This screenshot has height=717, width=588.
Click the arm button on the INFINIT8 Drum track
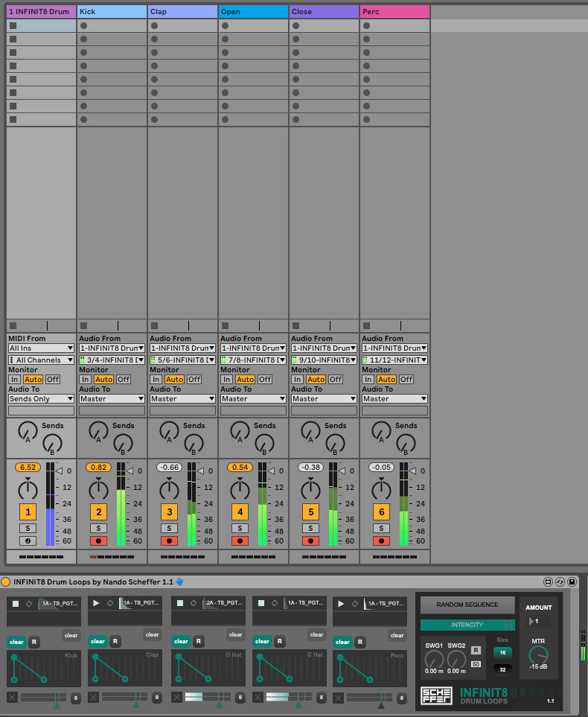28,541
